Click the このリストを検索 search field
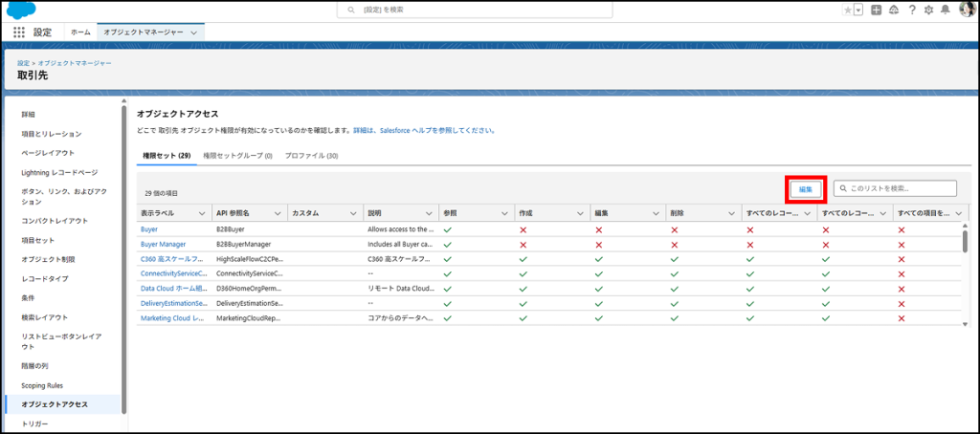980x434 pixels. point(900,189)
